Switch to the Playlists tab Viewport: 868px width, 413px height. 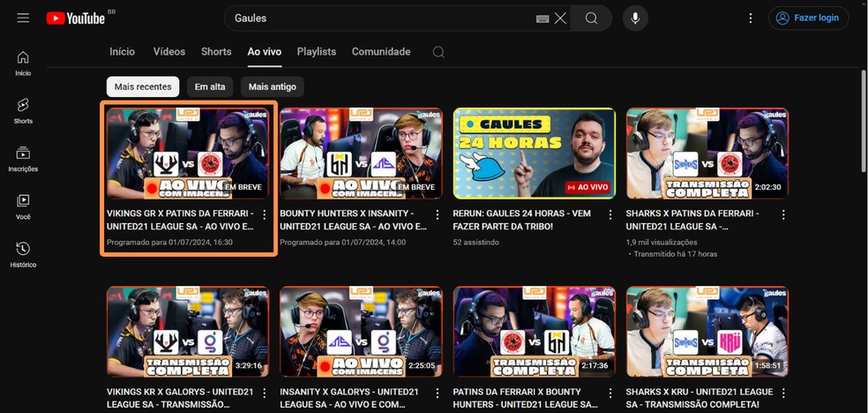(x=317, y=51)
